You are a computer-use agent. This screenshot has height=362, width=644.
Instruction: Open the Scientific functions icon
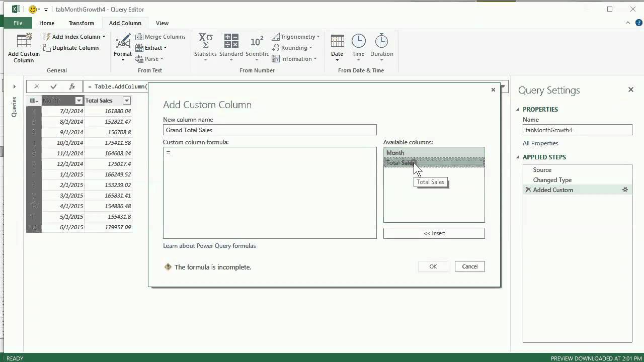click(x=257, y=41)
